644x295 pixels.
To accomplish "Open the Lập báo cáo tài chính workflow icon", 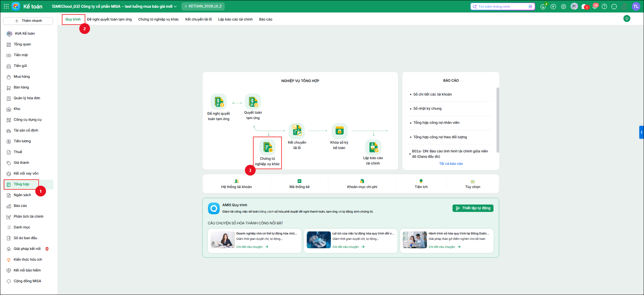I will (373, 147).
